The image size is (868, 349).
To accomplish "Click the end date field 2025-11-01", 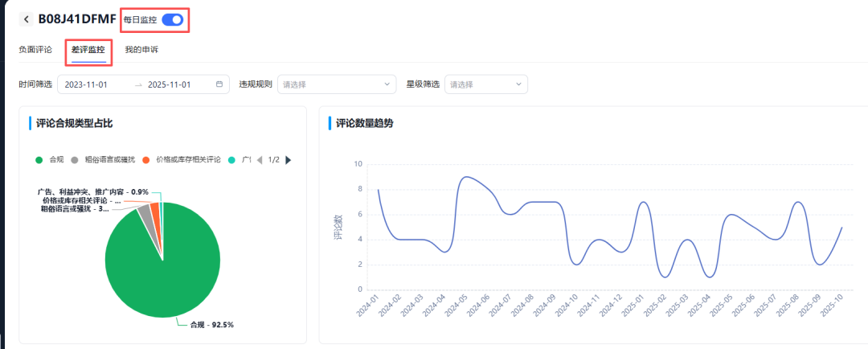I will [169, 84].
